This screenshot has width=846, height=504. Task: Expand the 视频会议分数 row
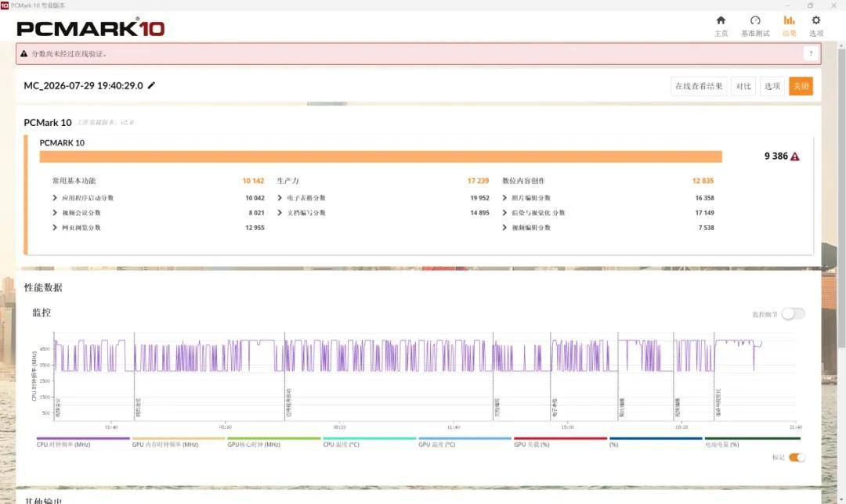click(55, 212)
